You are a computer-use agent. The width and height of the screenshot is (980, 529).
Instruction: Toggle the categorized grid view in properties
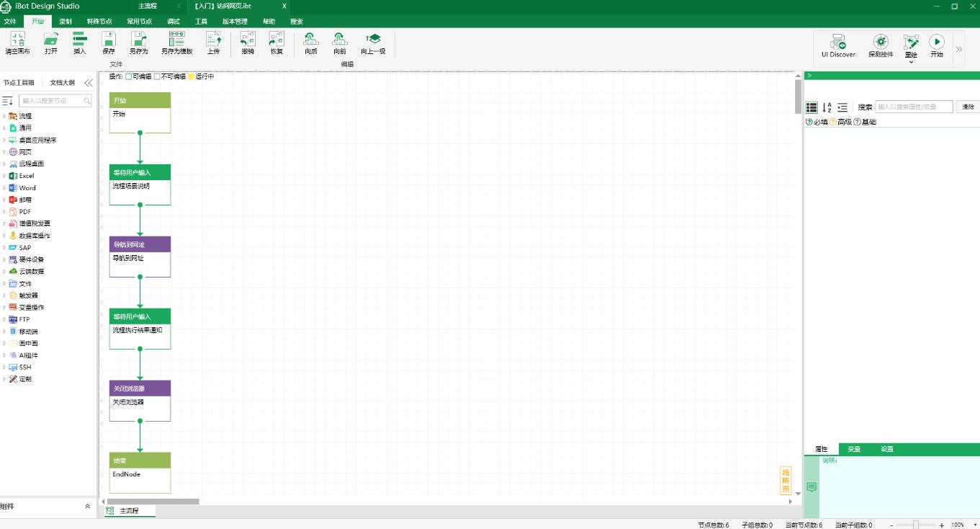pos(812,107)
